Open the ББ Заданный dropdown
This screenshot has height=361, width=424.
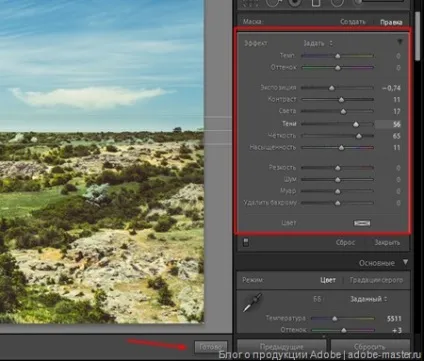368,299
